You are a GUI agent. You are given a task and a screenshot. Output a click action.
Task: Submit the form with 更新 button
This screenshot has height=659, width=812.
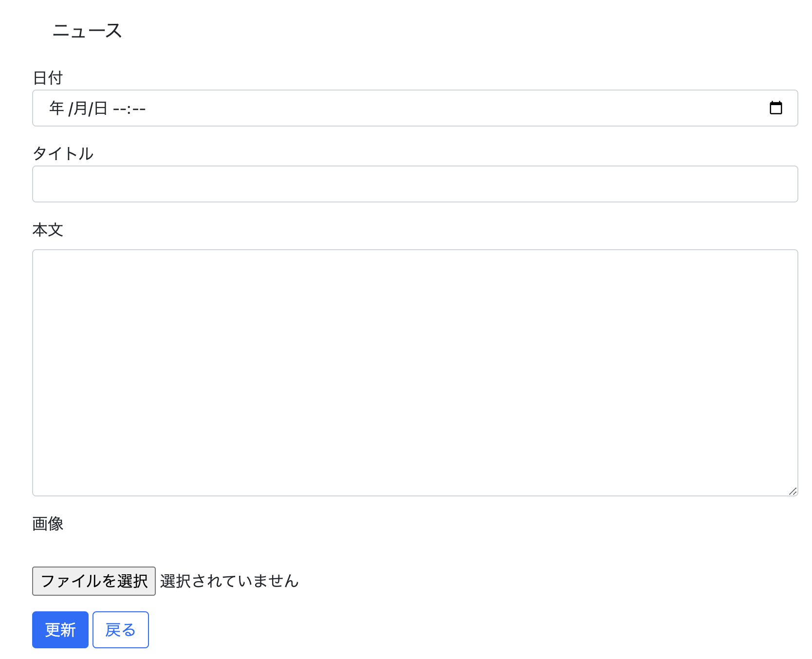tap(60, 630)
